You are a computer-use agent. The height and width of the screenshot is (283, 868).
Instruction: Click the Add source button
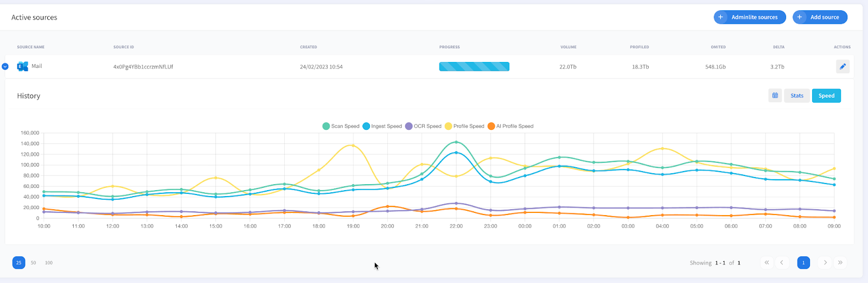coord(820,17)
